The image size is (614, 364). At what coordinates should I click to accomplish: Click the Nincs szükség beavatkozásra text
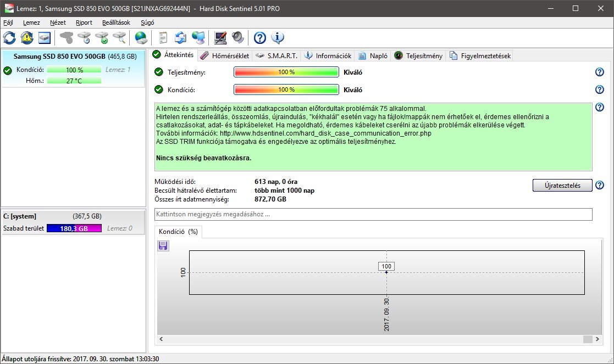pos(203,158)
